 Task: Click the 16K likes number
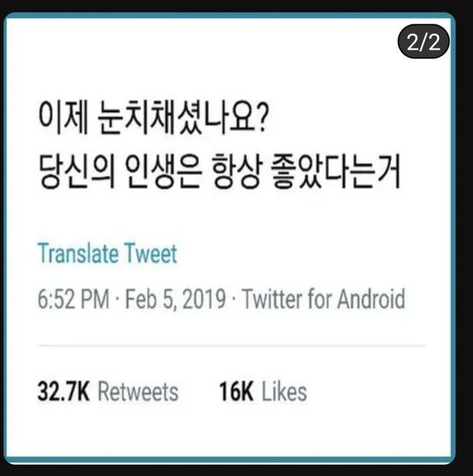(236, 390)
